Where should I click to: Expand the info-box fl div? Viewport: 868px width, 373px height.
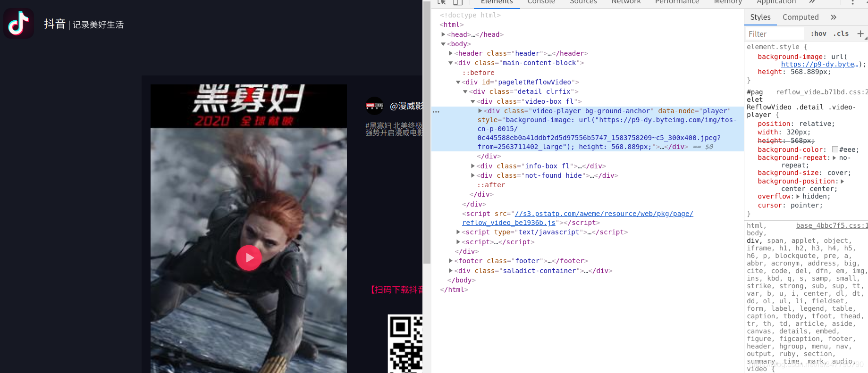[x=473, y=166]
